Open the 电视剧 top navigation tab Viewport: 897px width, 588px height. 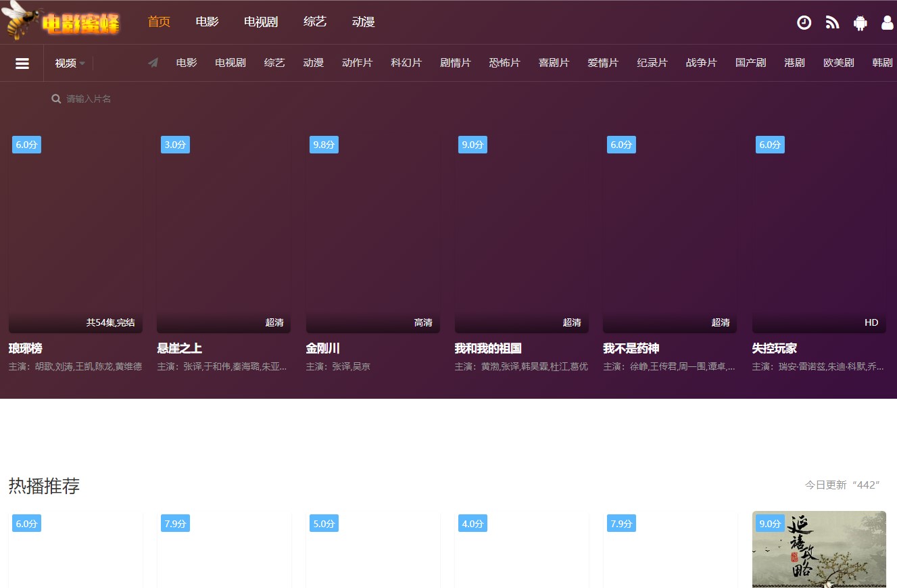coord(261,22)
